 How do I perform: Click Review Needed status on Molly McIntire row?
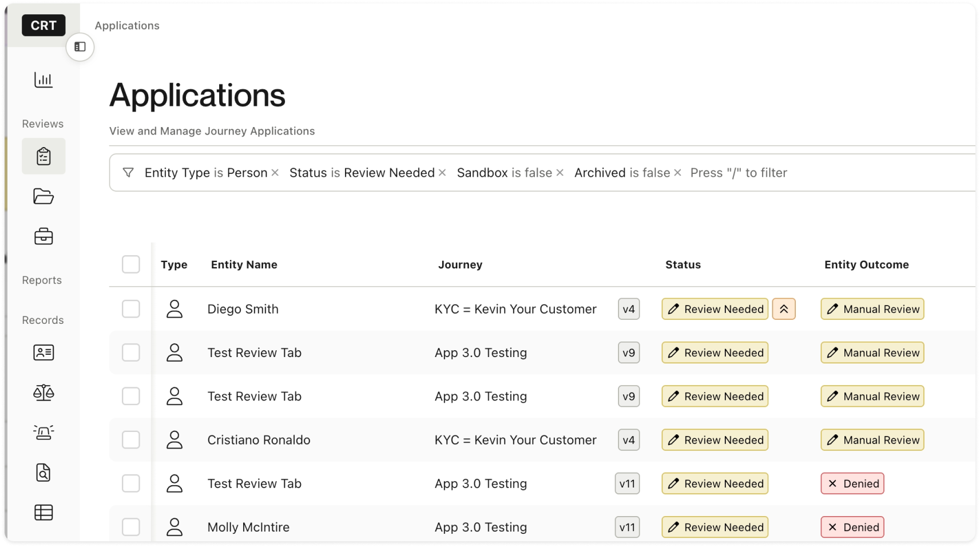(715, 527)
